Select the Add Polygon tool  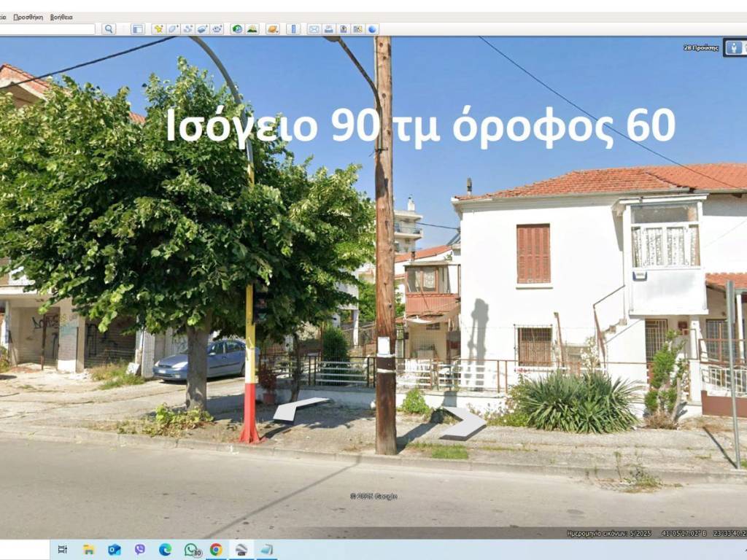pos(173,29)
